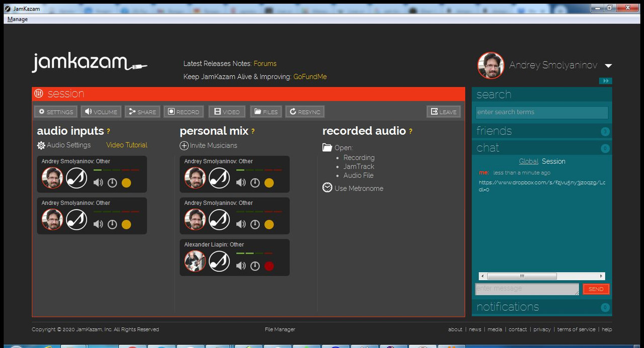Click the Open folder icon in recorded audio
Screen dimensions: 644x348
pyautogui.click(x=327, y=147)
